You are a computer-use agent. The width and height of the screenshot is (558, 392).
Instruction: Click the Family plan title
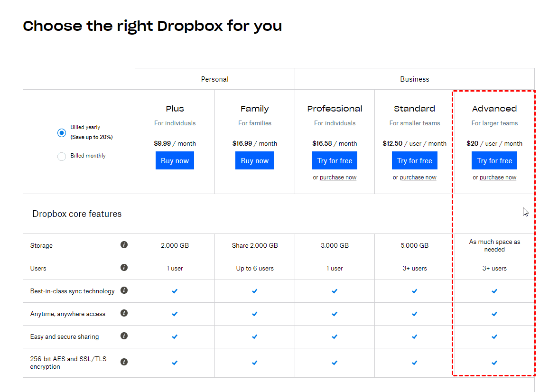coord(254,109)
